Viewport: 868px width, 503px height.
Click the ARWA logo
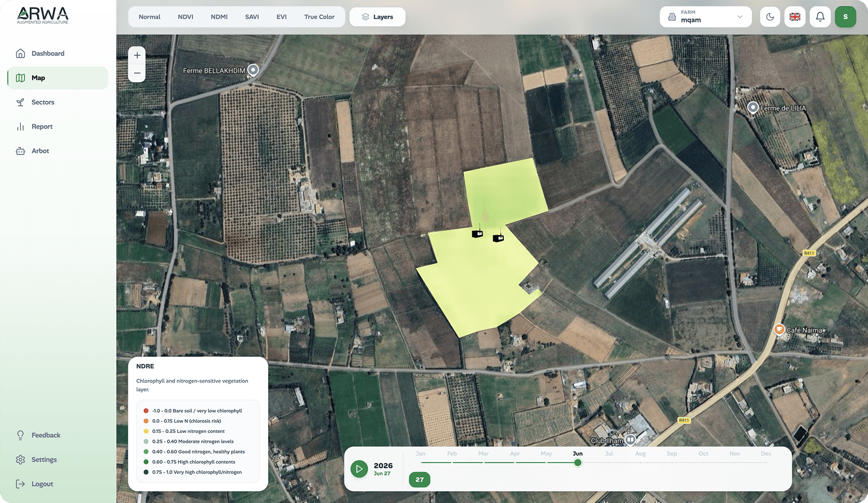[43, 16]
